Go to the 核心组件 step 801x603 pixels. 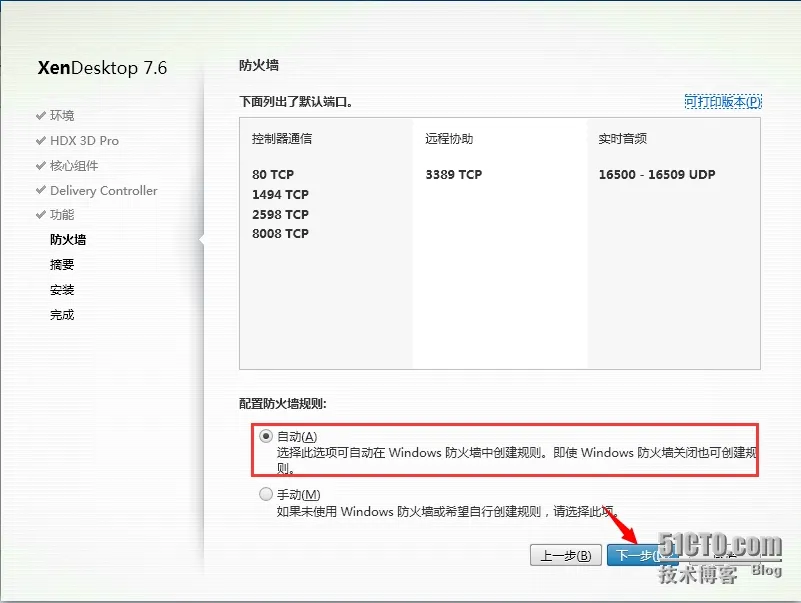pyautogui.click(x=74, y=166)
